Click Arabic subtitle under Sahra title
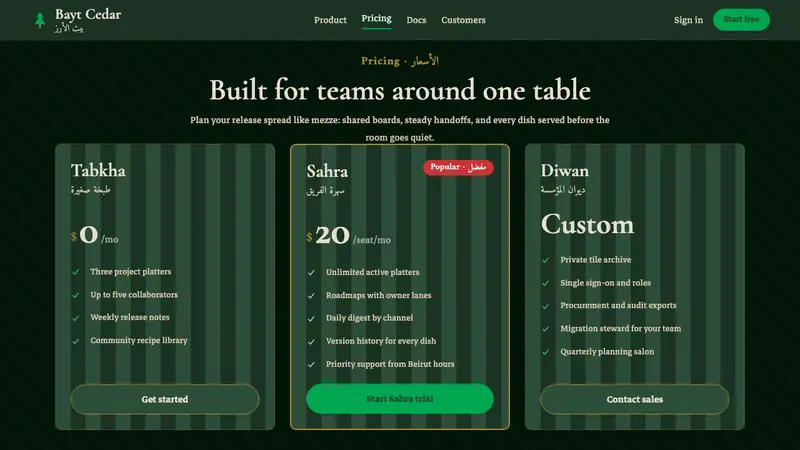Image resolution: width=800 pixels, height=450 pixels. coord(326,191)
